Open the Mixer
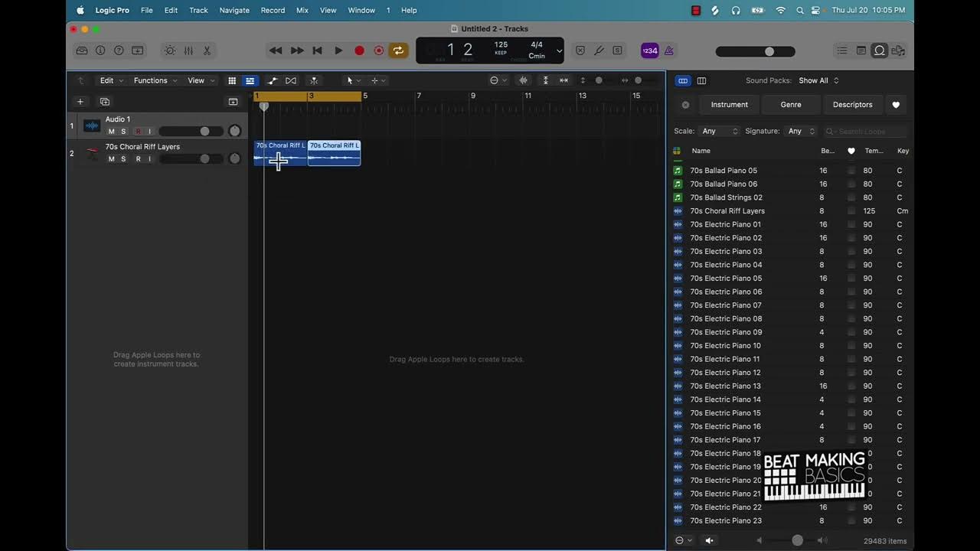980x551 pixels. (x=188, y=51)
